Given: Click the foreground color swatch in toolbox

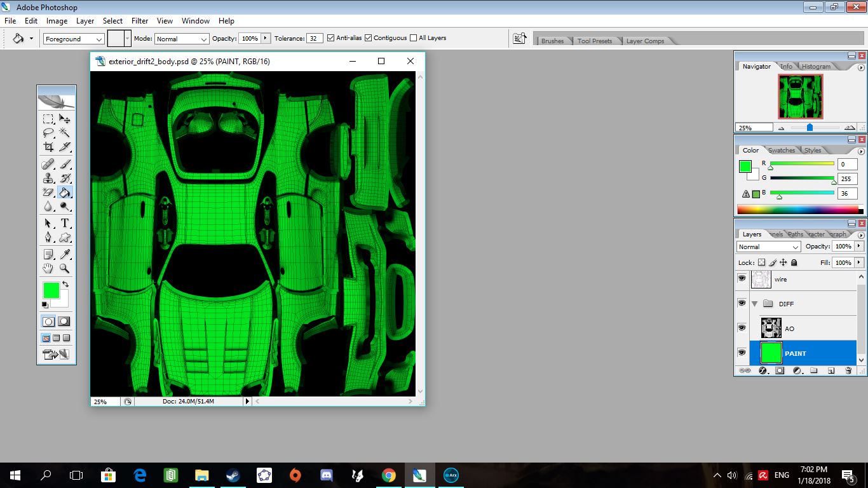Looking at the screenshot, I should (x=51, y=291).
